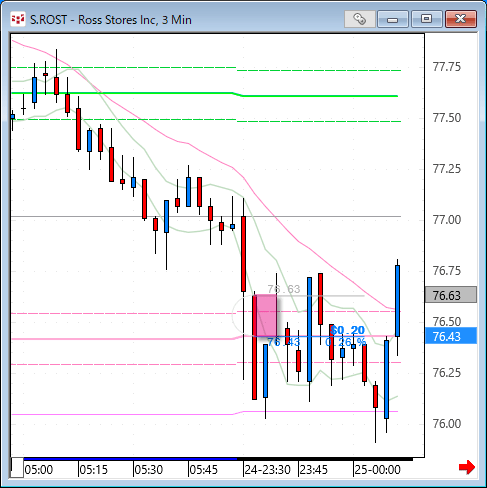Click the red candlestick app icon

point(18,19)
